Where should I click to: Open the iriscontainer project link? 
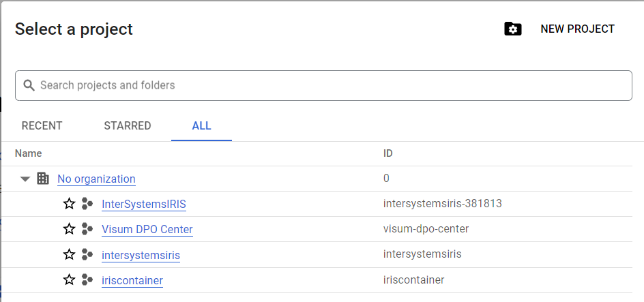(x=132, y=280)
